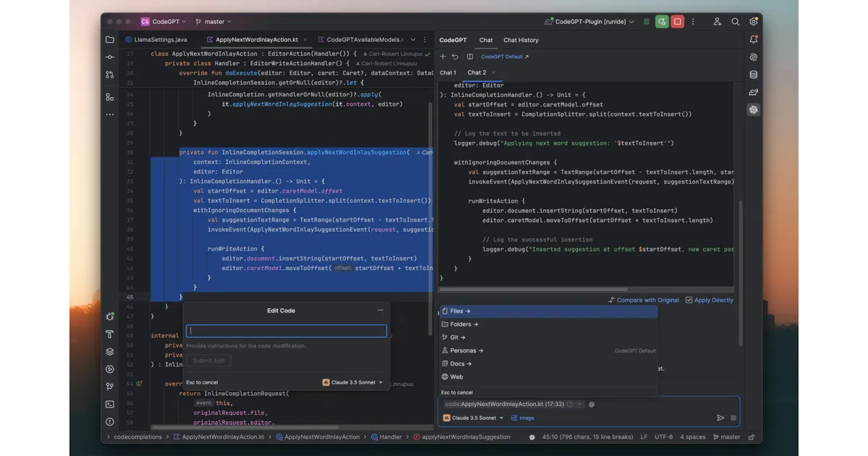Open the Git tool window icon in left sidebar
This screenshot has height=456, width=868.
coord(110,387)
